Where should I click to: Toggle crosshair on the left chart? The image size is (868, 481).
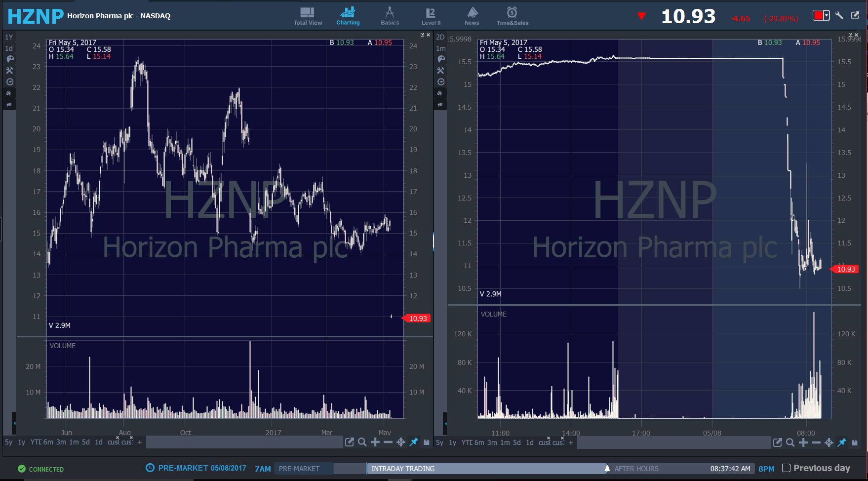[x=401, y=442]
